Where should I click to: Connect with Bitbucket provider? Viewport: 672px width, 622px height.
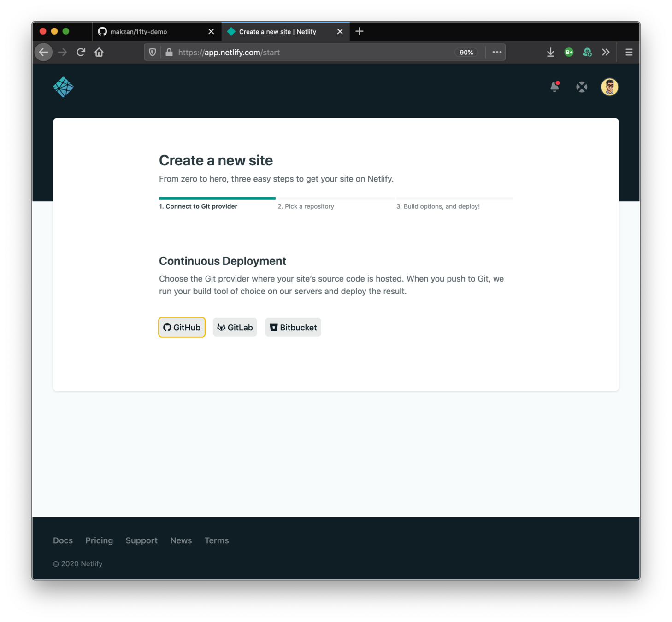(x=293, y=327)
